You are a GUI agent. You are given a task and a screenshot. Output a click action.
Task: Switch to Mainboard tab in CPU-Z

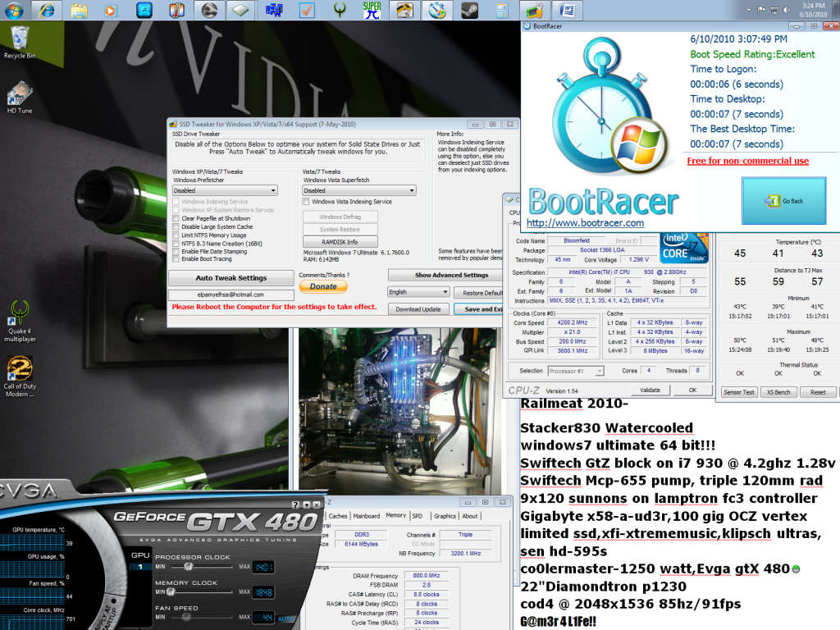pos(367,516)
